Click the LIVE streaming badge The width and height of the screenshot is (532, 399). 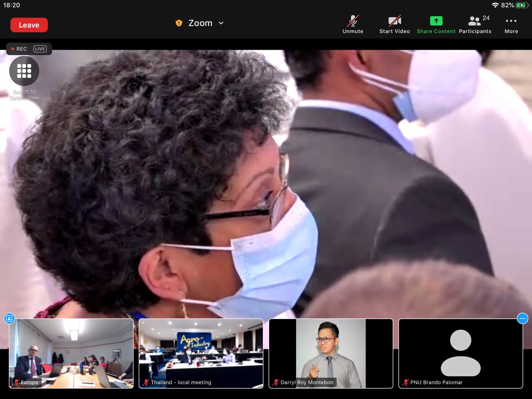(40, 49)
